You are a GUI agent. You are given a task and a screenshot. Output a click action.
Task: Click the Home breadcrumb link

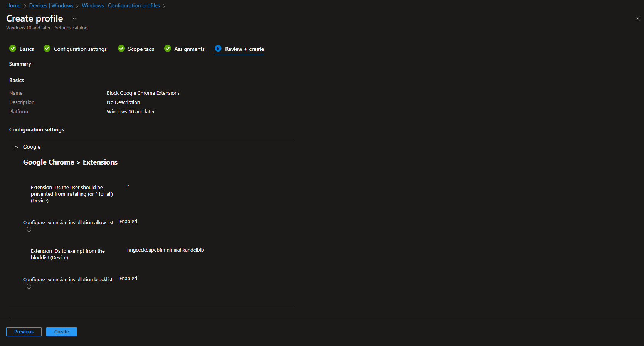pyautogui.click(x=13, y=5)
